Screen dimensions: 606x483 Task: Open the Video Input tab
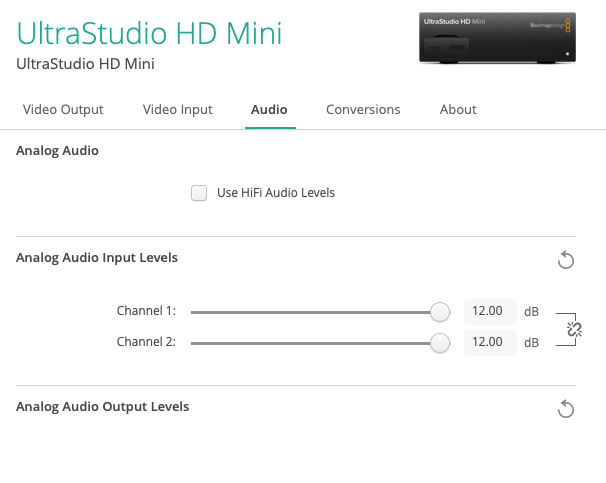(177, 109)
